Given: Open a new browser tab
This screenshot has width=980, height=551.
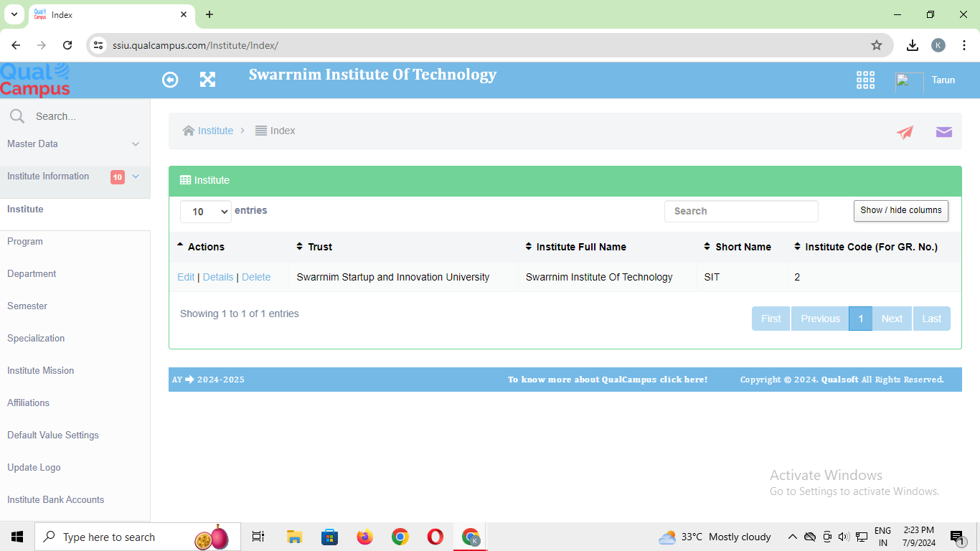Looking at the screenshot, I should pyautogui.click(x=209, y=14).
